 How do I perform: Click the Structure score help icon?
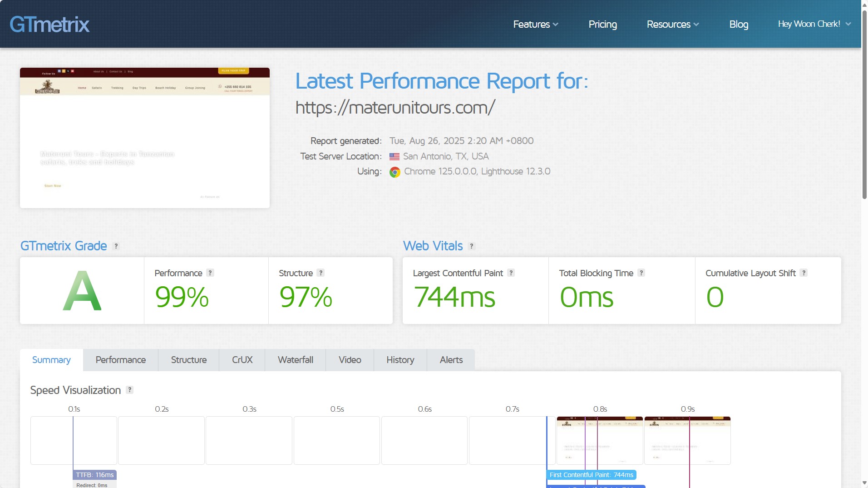coord(321,273)
